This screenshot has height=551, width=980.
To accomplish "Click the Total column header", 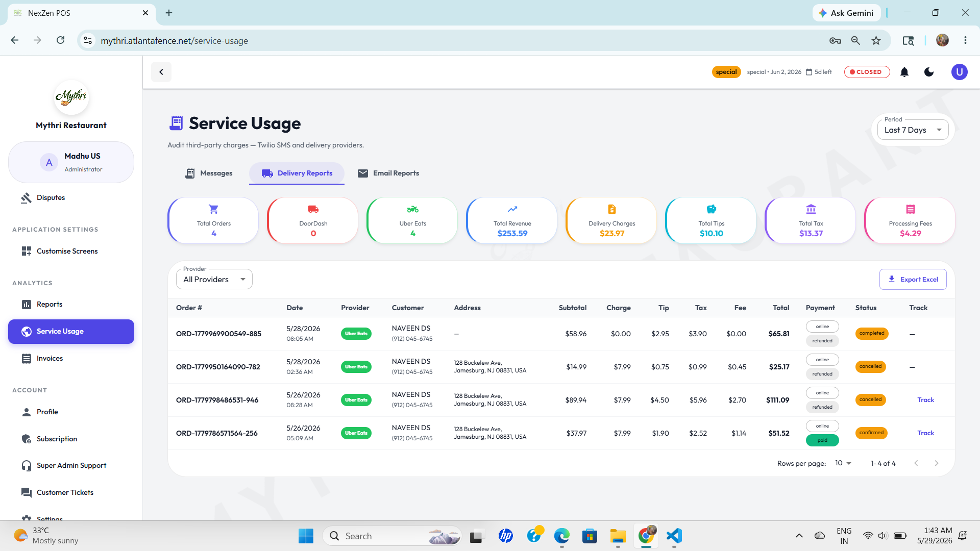I will tap(781, 308).
